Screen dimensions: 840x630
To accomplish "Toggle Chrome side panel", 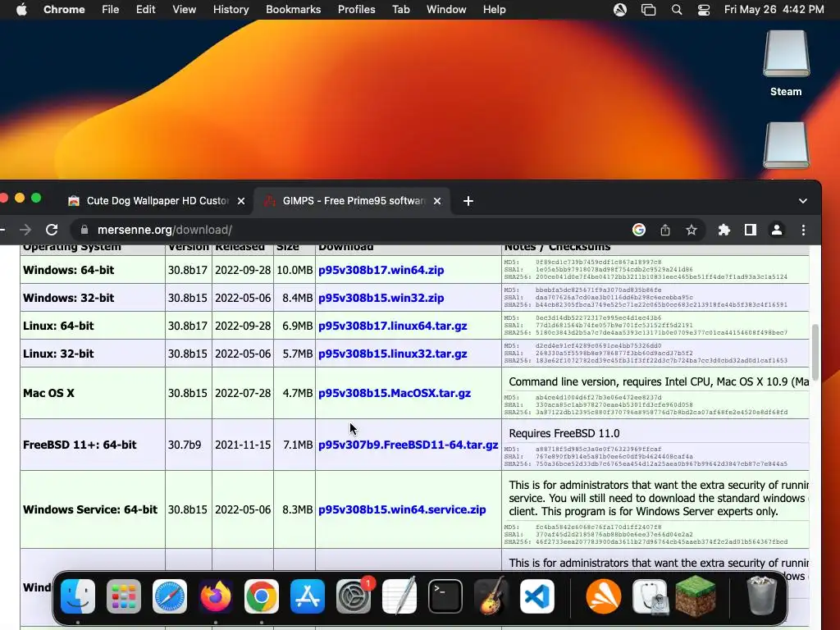I will (x=751, y=230).
